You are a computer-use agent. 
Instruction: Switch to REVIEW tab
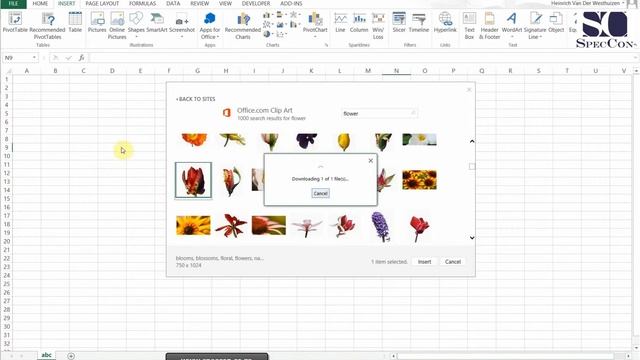tap(200, 4)
